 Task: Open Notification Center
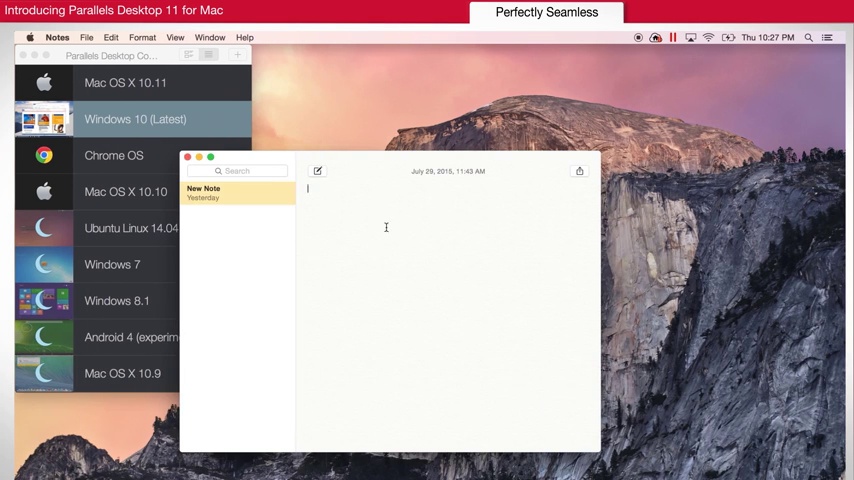click(827, 38)
